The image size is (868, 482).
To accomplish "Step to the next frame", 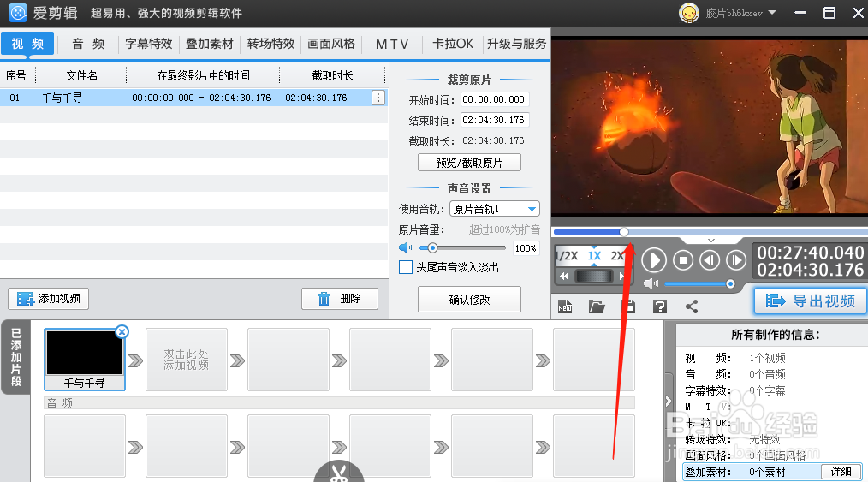I will pyautogui.click(x=735, y=260).
